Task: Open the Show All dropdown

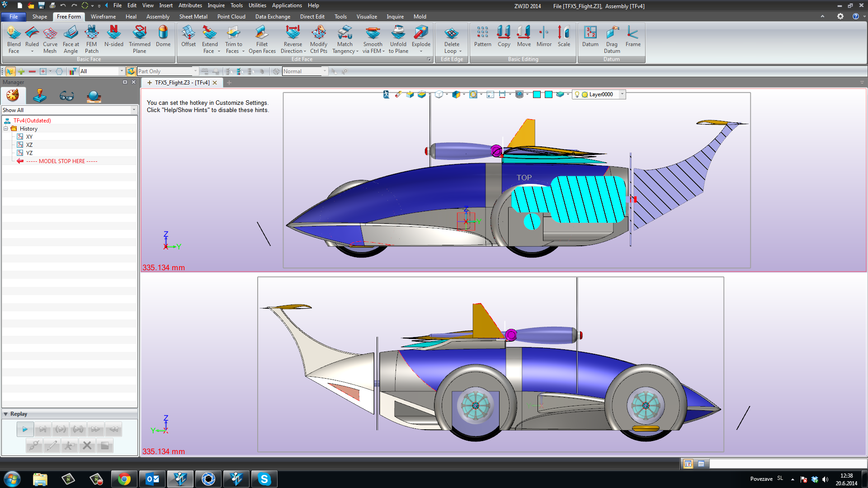Action: [134, 110]
